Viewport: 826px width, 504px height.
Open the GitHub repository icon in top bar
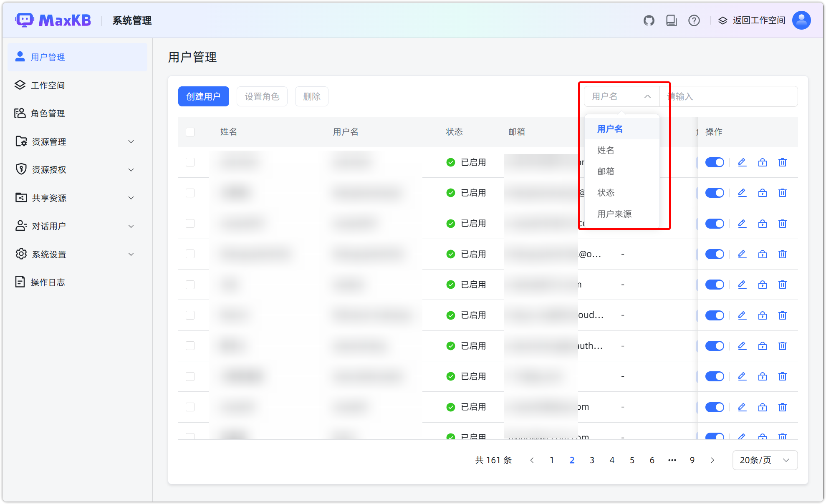pyautogui.click(x=649, y=20)
